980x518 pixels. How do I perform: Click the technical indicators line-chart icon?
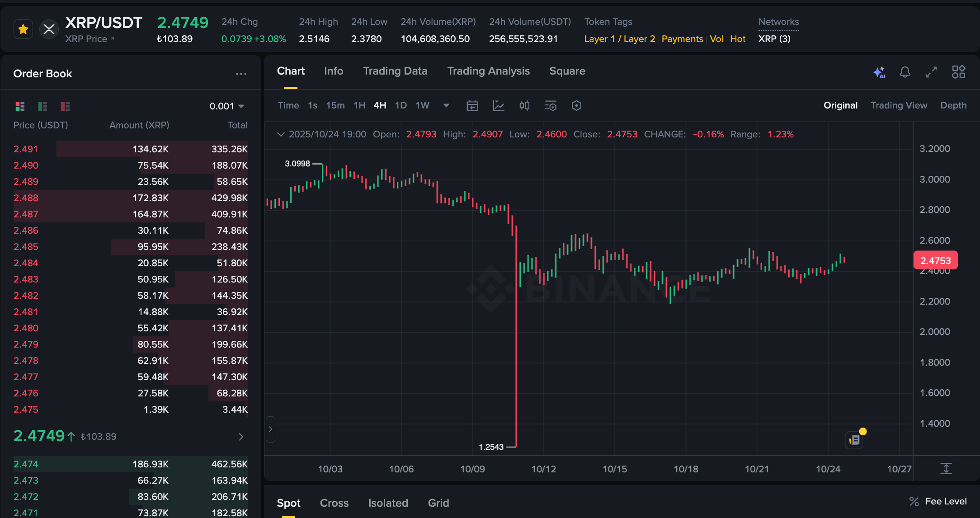499,106
